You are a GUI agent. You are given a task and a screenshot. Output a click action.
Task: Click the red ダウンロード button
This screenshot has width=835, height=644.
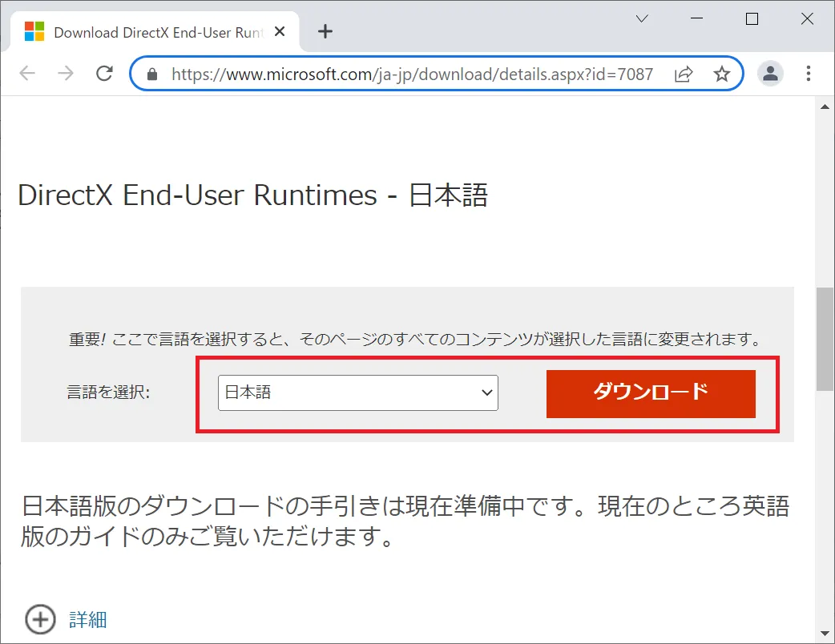coord(651,394)
